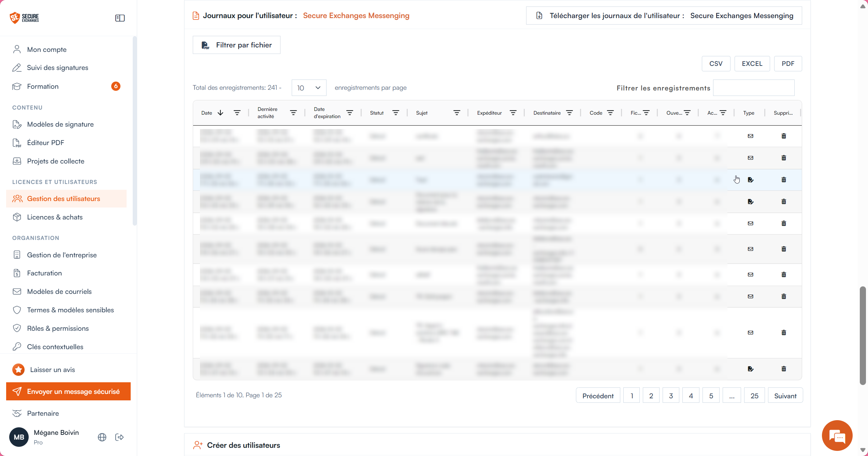
Task: Click the trash icon in first row
Action: [x=784, y=136]
